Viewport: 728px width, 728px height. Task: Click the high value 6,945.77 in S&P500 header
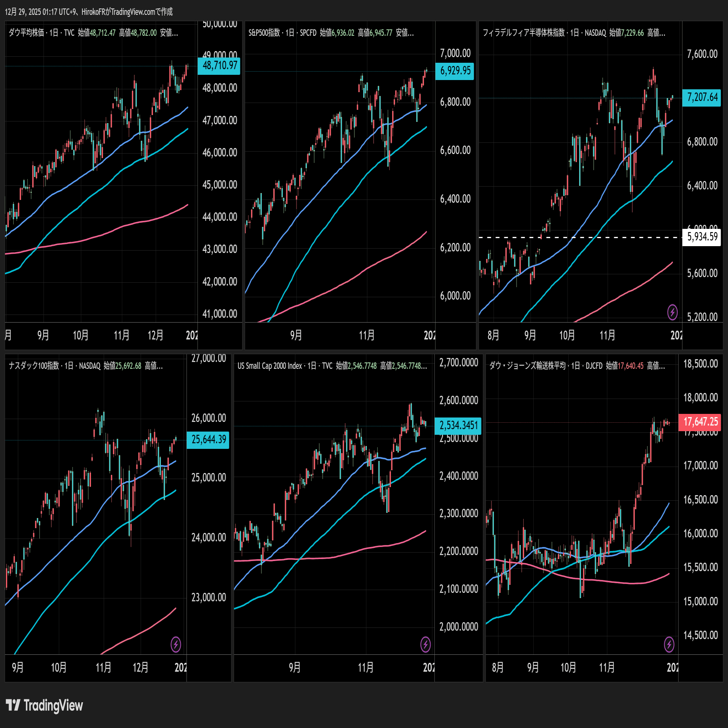[381, 33]
